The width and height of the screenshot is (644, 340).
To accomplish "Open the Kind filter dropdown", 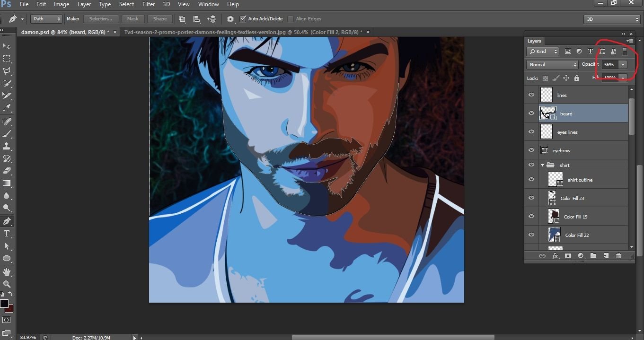I will tap(543, 51).
